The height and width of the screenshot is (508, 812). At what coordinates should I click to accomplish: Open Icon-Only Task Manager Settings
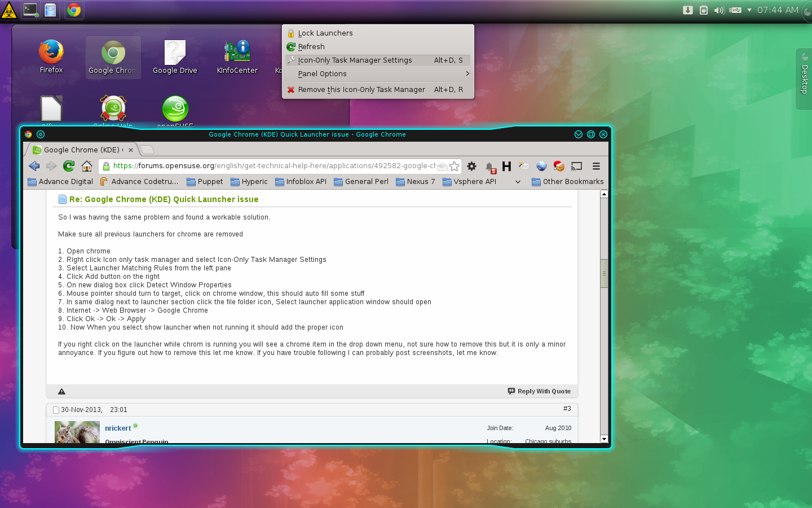[378, 60]
